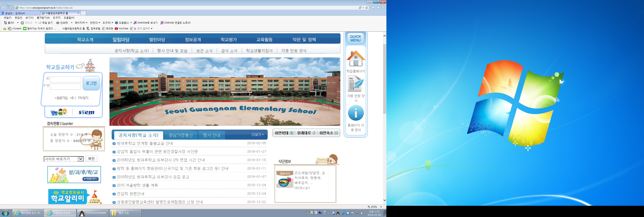Click 화면확대 zoom-in page button
This screenshot has height=217, width=644.
coord(284,133)
